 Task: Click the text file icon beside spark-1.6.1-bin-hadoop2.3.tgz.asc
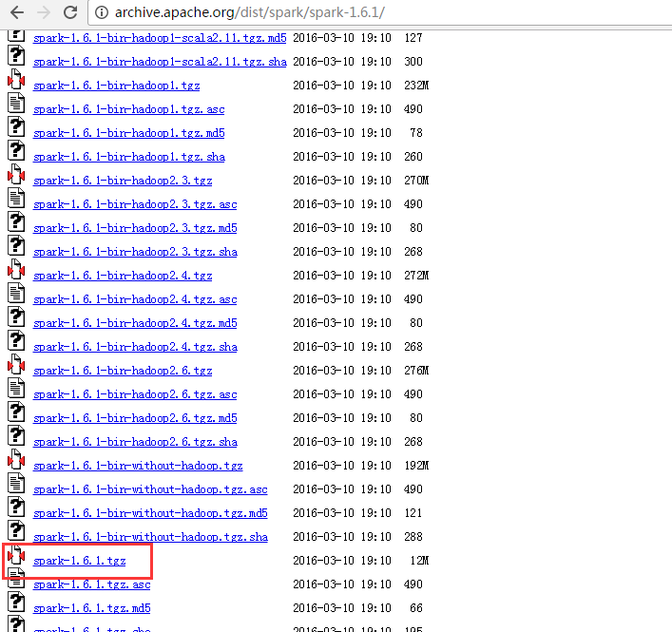click(x=16, y=199)
